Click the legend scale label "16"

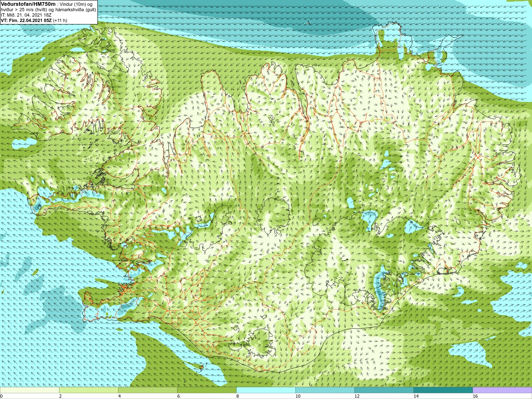(x=475, y=396)
